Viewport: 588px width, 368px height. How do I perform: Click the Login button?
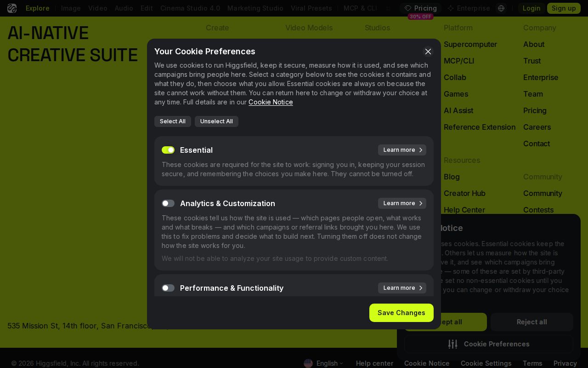point(531,8)
